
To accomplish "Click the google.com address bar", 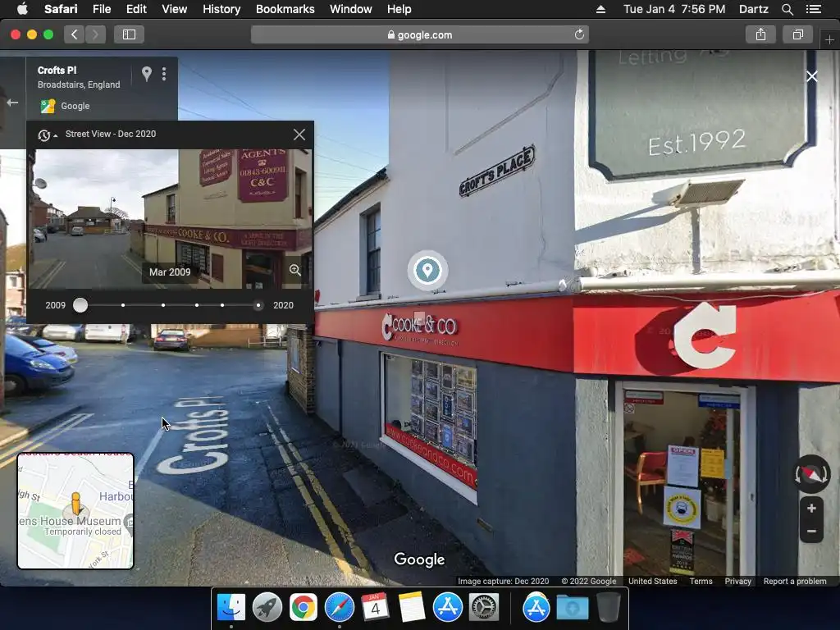I will coord(420,34).
